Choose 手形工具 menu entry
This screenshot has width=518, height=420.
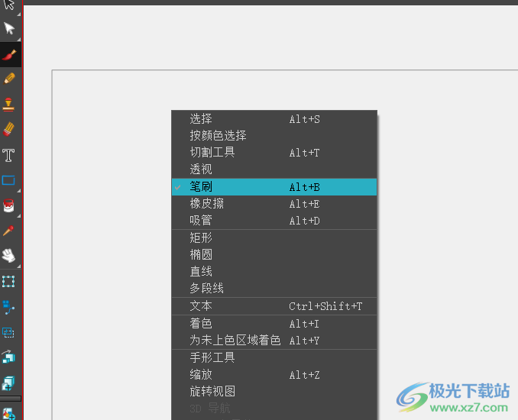coord(274,358)
